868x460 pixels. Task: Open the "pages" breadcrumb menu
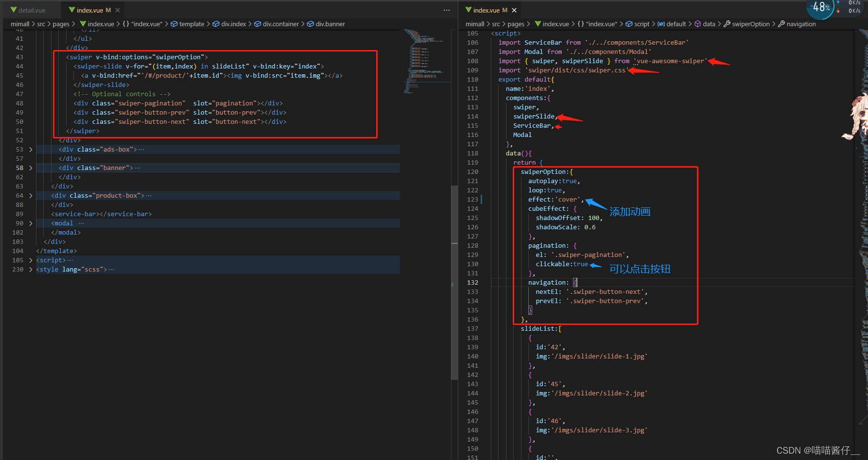click(61, 24)
